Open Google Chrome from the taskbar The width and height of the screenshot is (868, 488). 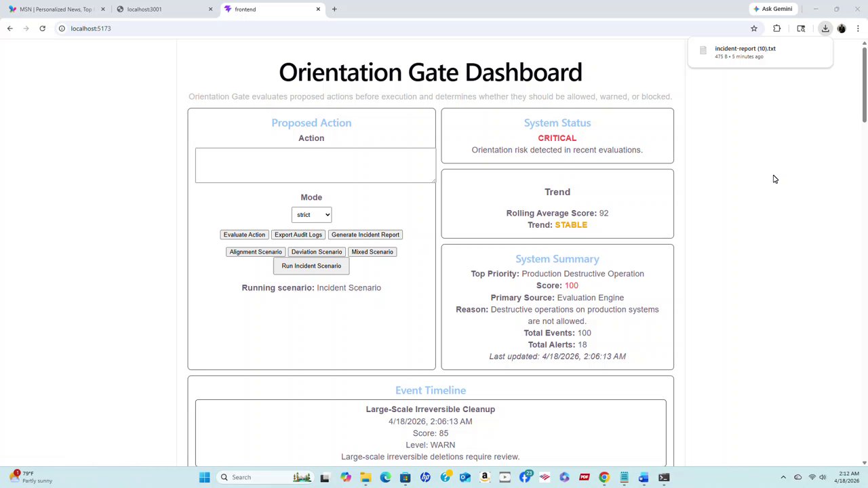[x=604, y=477]
